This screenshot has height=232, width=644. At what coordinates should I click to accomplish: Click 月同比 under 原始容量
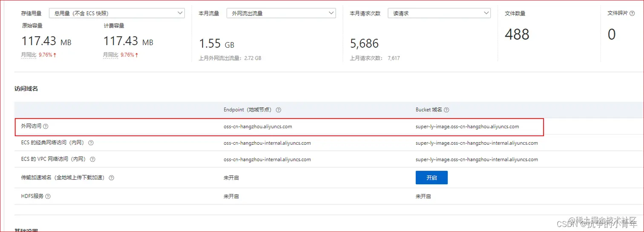tap(29, 55)
